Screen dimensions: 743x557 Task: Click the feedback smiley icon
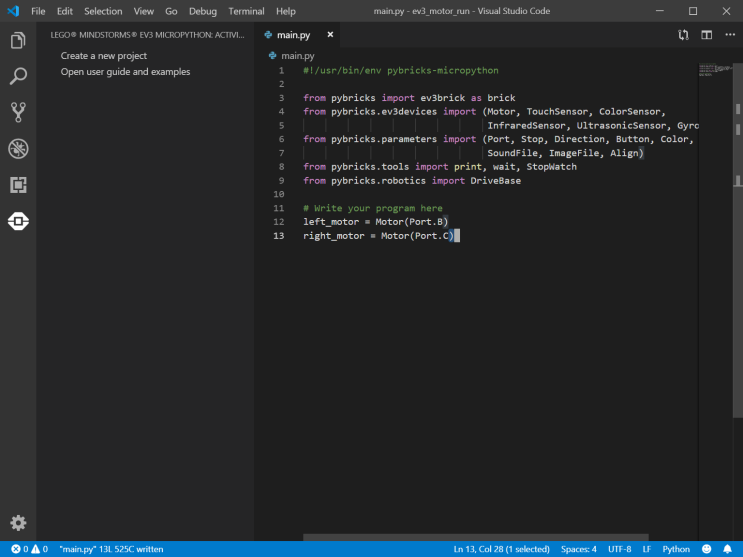tap(705, 549)
